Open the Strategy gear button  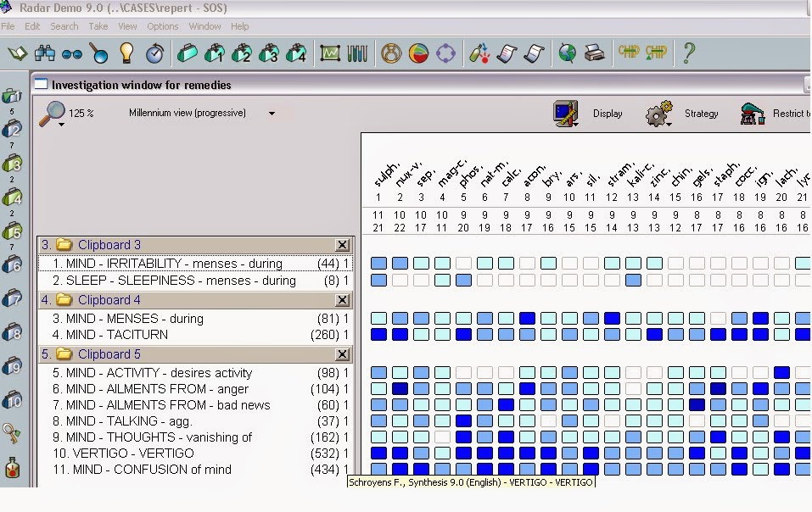tap(682, 114)
